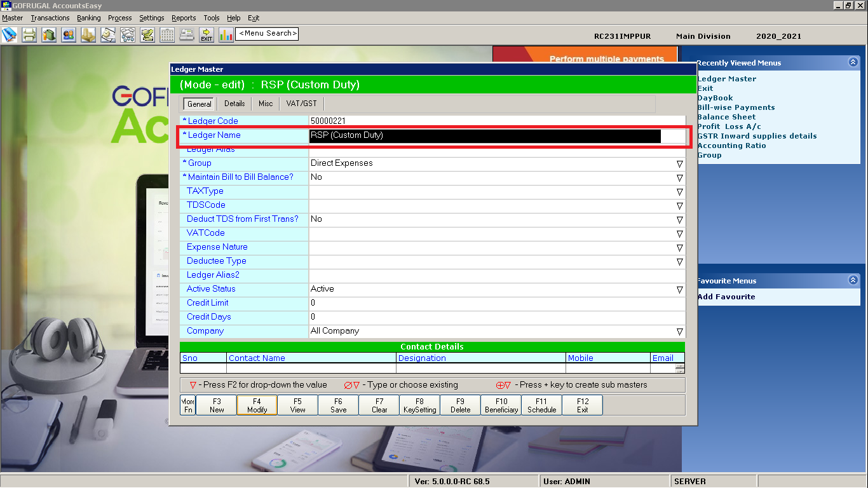Open Balance Sheet from recent menus
The height and width of the screenshot is (488, 868).
[726, 117]
